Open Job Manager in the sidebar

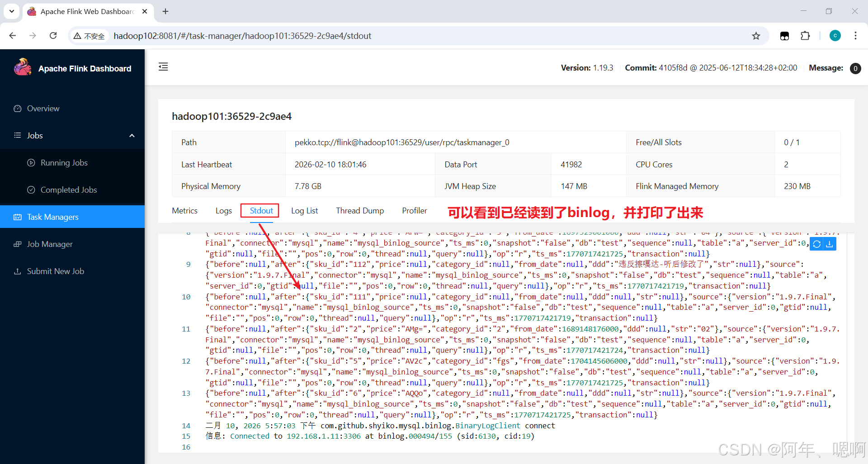[x=72, y=244]
